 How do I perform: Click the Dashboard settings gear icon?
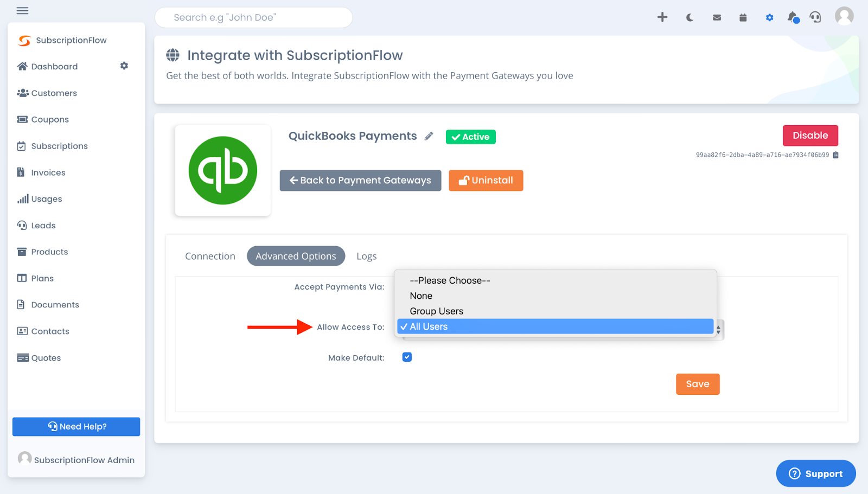(x=124, y=66)
